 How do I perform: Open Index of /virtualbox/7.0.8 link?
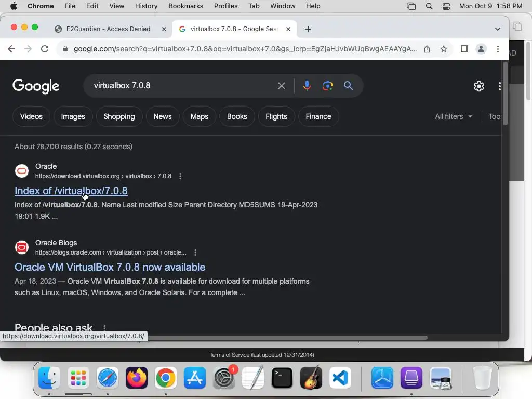click(71, 191)
